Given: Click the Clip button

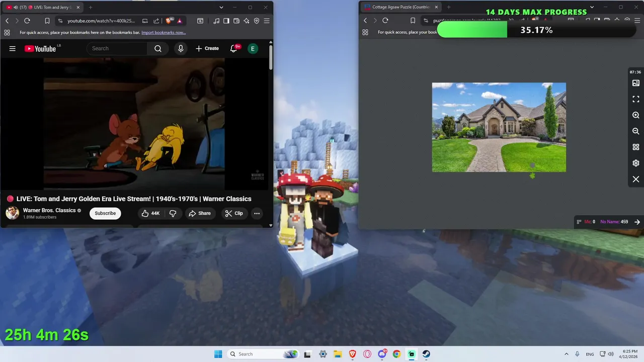Looking at the screenshot, I should coord(234,213).
